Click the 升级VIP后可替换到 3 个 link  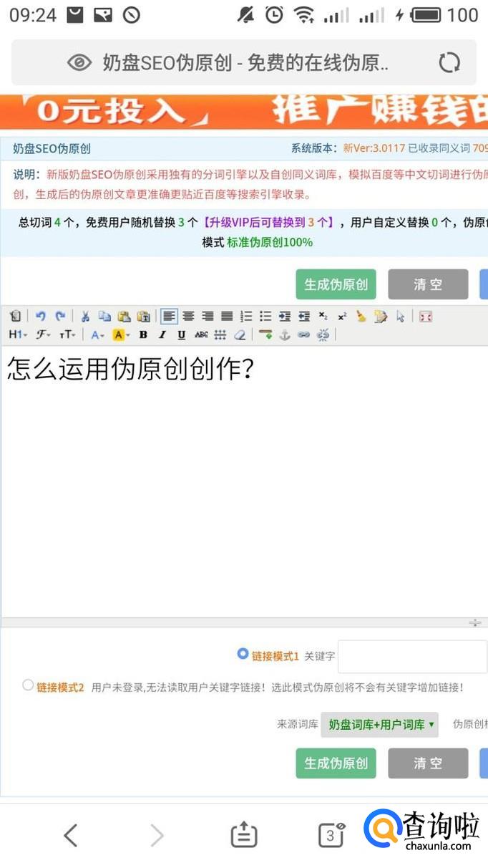268,223
